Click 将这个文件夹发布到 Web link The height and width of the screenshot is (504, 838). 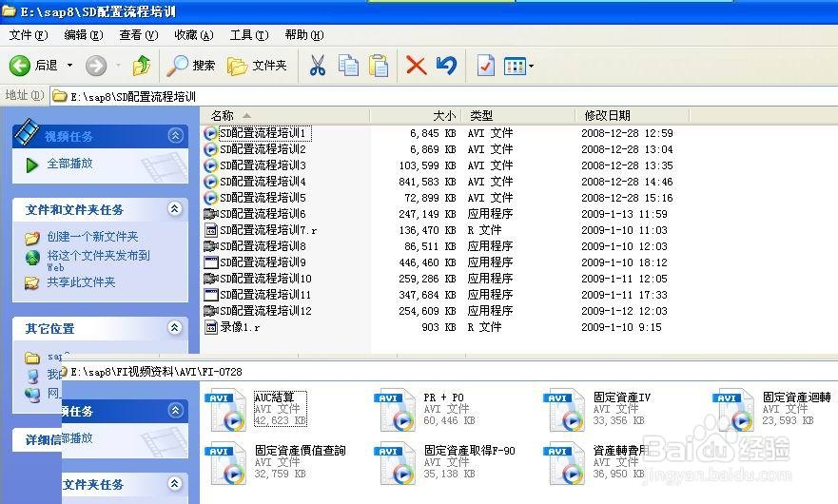click(x=98, y=261)
